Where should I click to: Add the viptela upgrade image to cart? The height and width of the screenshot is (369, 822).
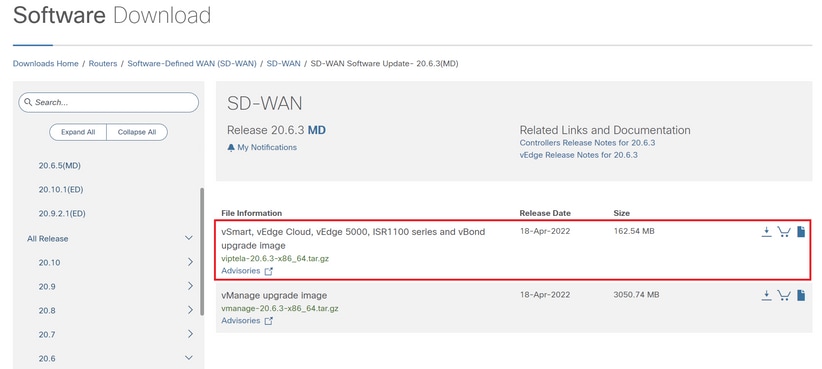coord(783,232)
